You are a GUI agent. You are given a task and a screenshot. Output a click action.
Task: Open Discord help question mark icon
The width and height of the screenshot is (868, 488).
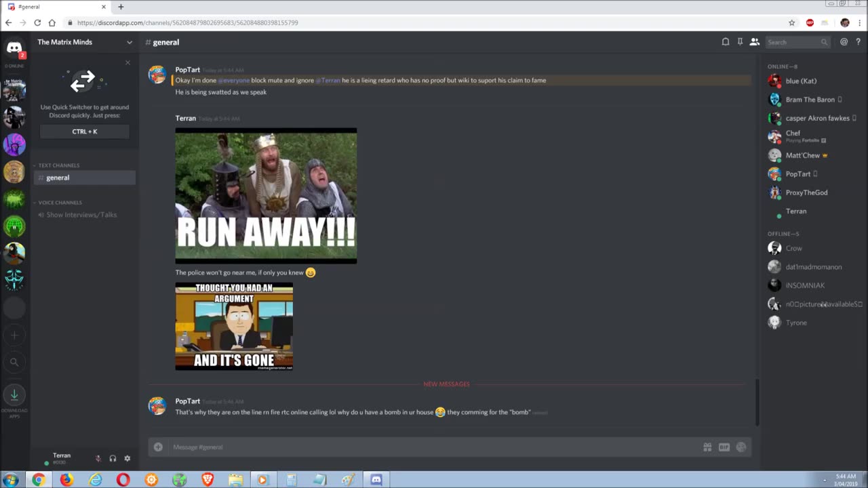858,42
